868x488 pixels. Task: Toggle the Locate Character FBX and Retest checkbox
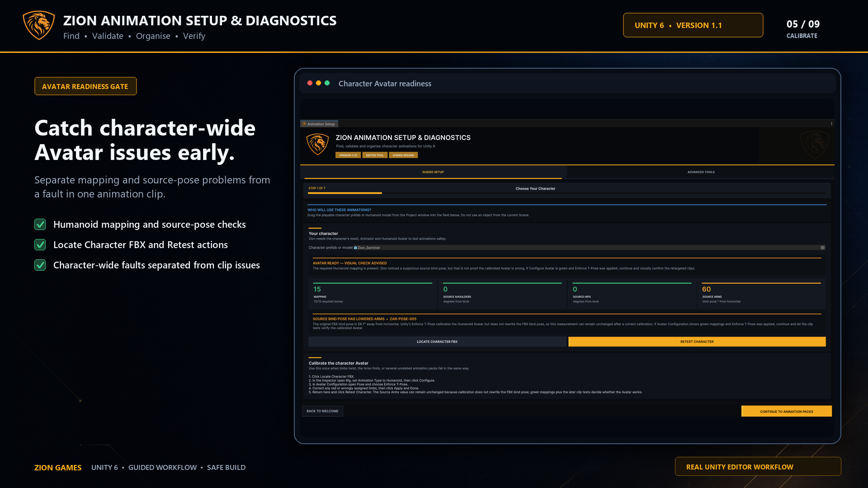click(40, 245)
